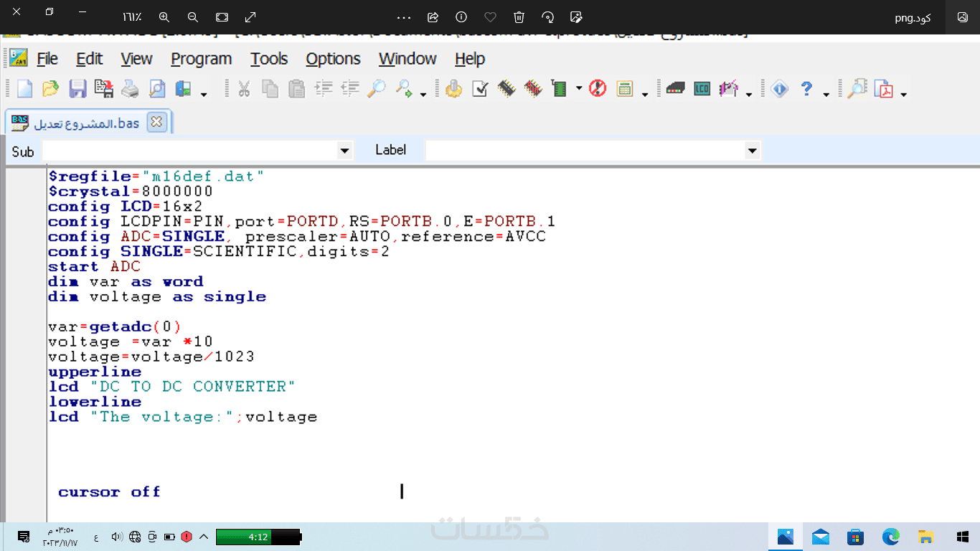Viewport: 980px width, 551px height.
Task: Copy selection using the copy icon
Action: point(270,89)
